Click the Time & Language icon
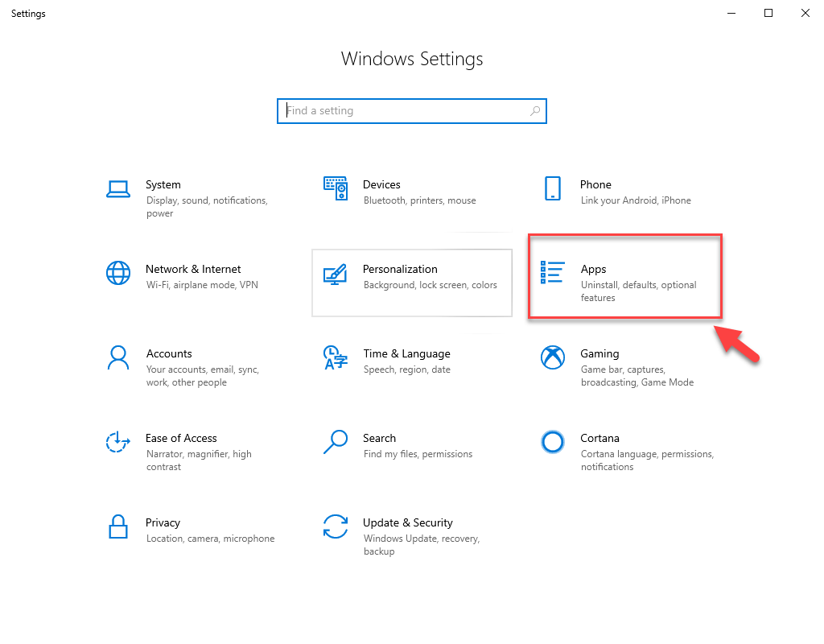The image size is (824, 644). pos(336,357)
